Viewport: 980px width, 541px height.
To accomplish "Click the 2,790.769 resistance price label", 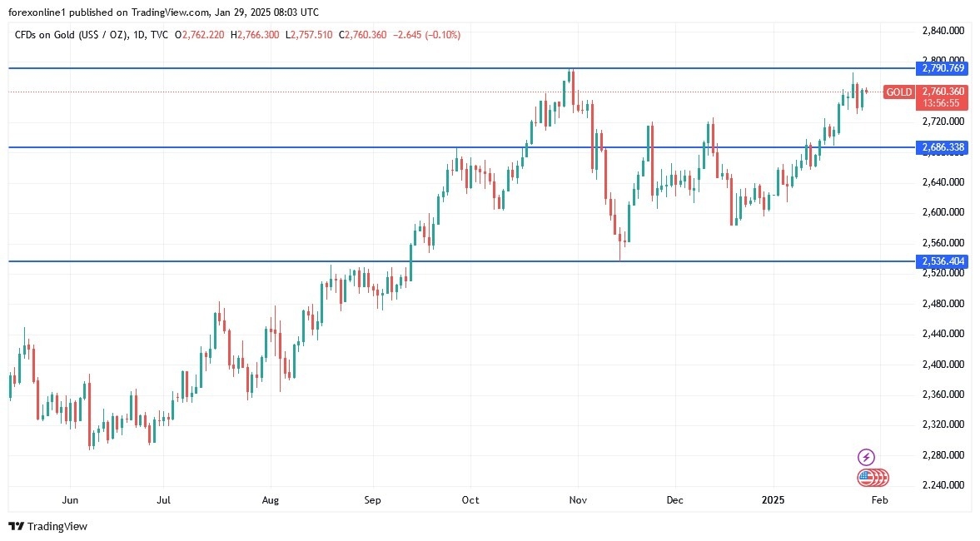I will click(x=943, y=68).
